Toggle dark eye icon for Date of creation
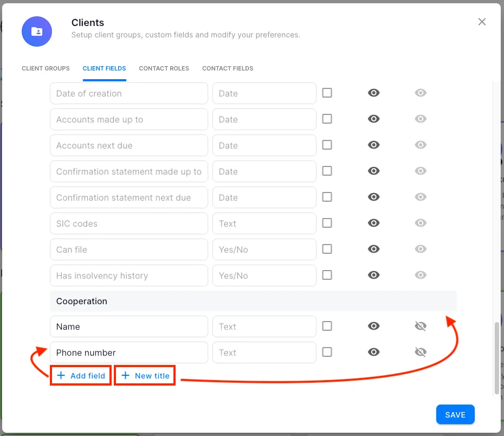504x436 pixels. 373,93
